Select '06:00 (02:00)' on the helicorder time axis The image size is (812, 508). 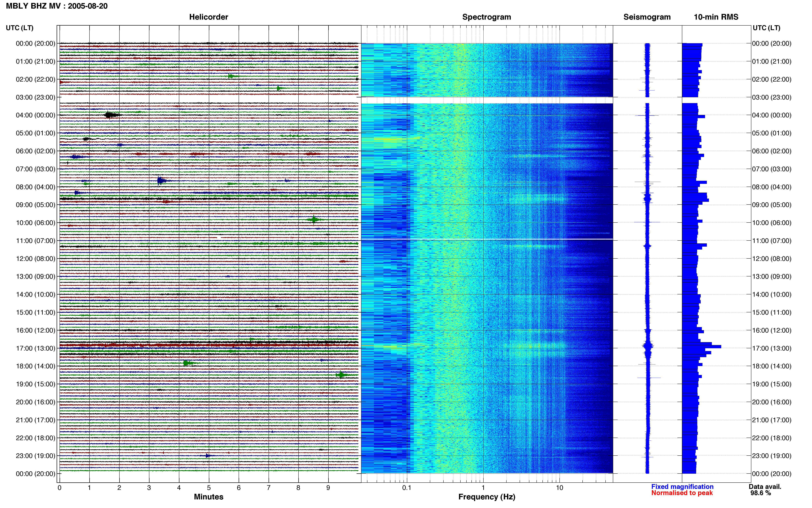tap(36, 151)
